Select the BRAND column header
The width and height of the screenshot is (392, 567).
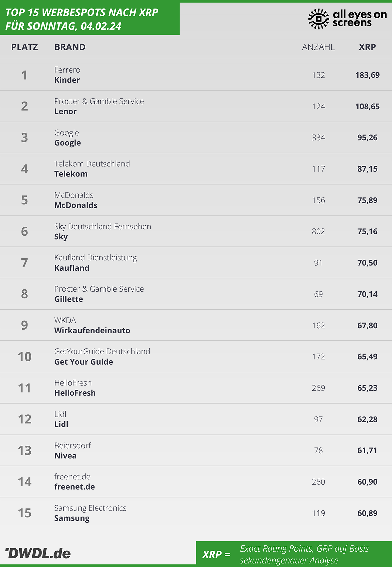(70, 47)
